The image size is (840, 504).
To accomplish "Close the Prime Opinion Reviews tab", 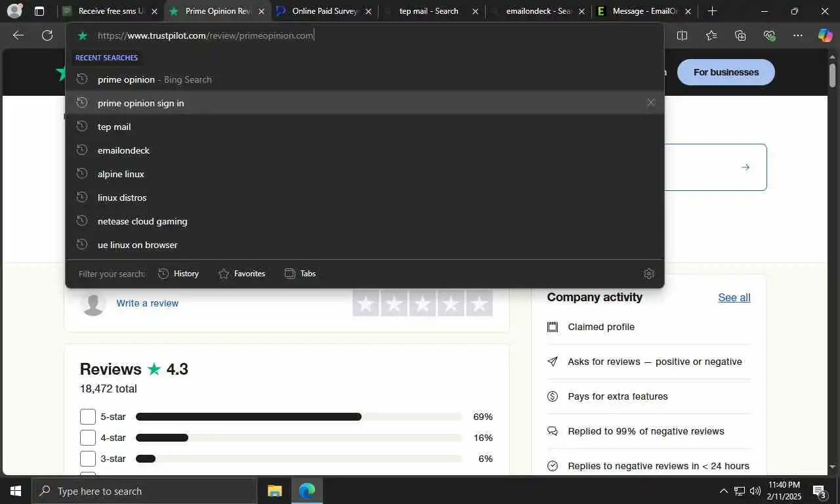I will [x=261, y=11].
